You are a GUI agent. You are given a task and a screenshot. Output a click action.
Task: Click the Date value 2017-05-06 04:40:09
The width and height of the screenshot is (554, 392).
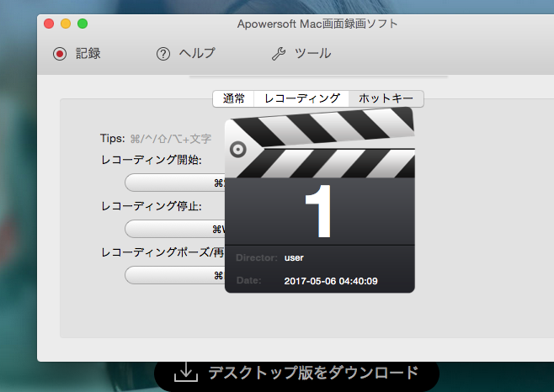331,281
